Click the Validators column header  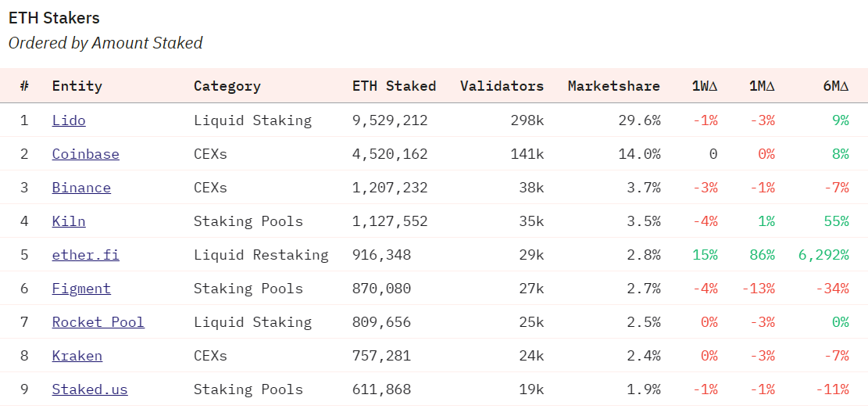tap(502, 86)
